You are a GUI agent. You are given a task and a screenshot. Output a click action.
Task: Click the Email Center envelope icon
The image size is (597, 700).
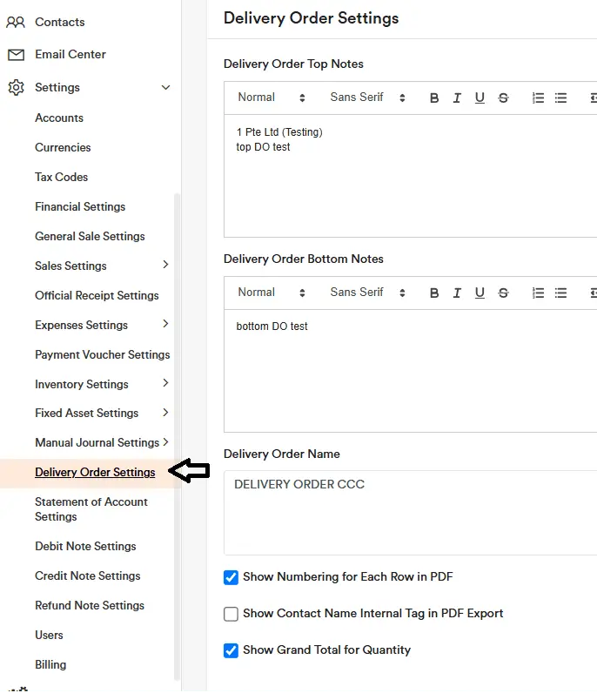point(16,55)
